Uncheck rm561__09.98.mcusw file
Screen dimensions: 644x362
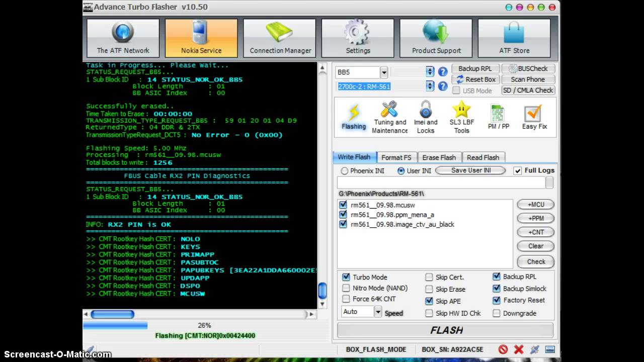(343, 205)
